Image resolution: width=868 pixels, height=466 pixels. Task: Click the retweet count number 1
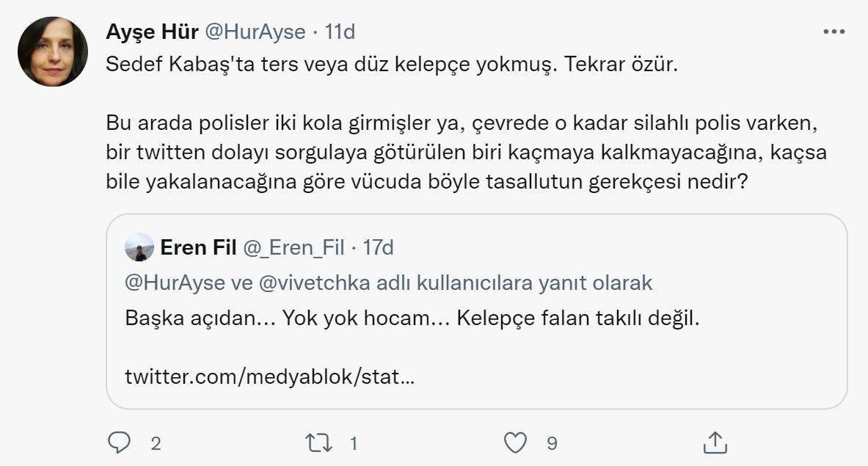354,443
